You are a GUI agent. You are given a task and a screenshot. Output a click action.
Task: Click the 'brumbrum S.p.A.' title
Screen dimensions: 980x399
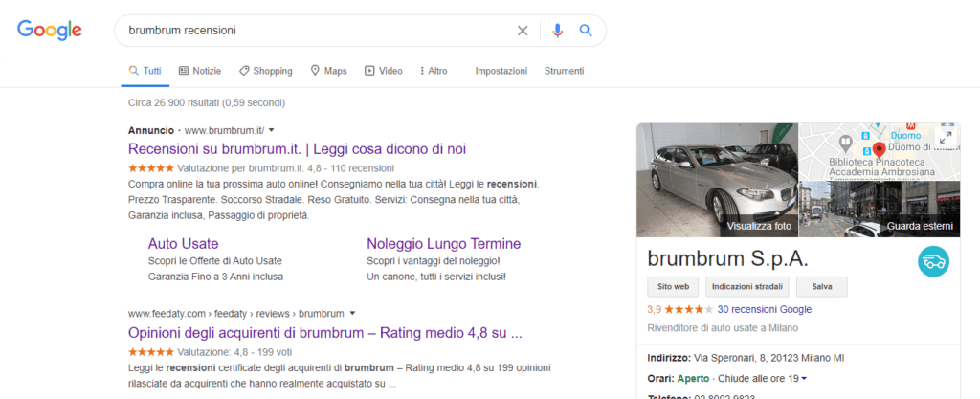(728, 258)
